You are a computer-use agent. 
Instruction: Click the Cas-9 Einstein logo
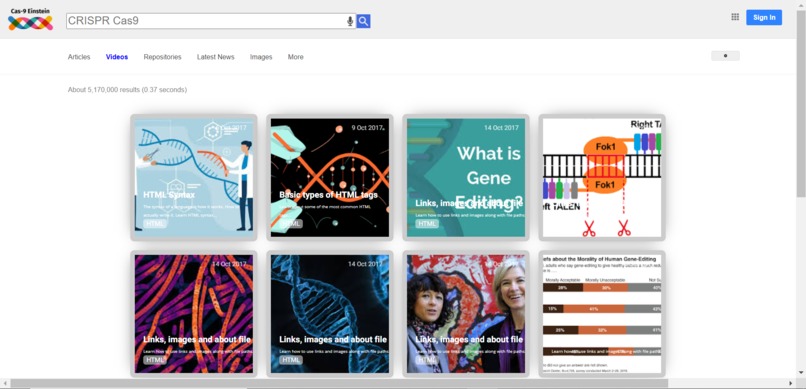coord(30,19)
